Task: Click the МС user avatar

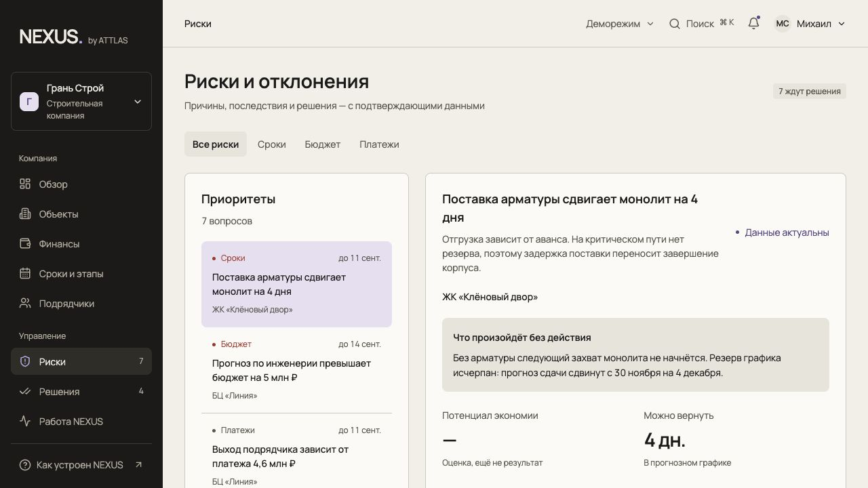Action: coord(783,24)
